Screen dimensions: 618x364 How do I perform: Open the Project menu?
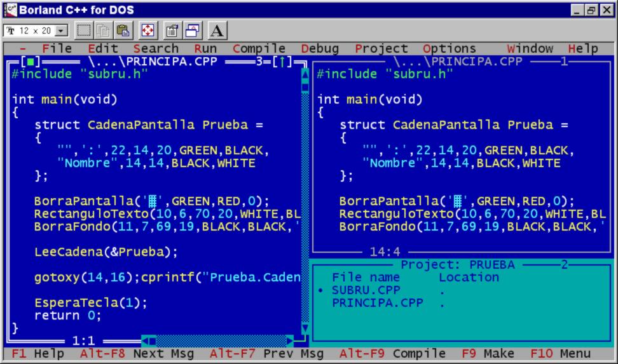(x=381, y=48)
